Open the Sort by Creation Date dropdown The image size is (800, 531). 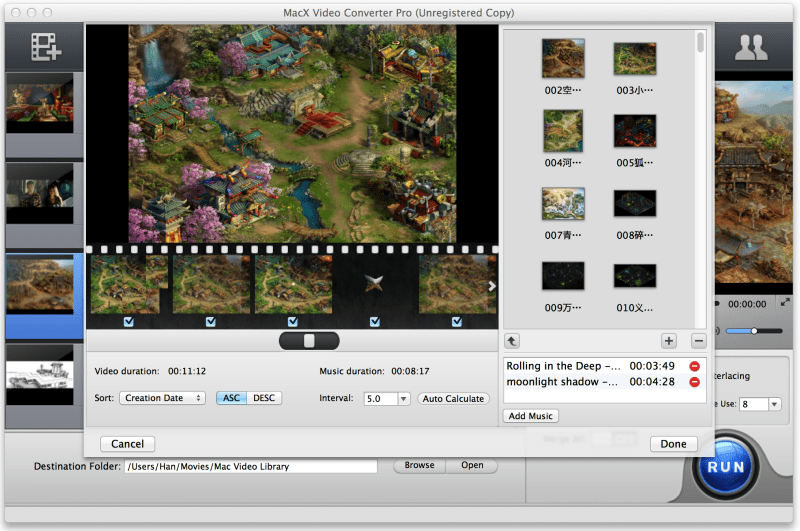click(162, 398)
